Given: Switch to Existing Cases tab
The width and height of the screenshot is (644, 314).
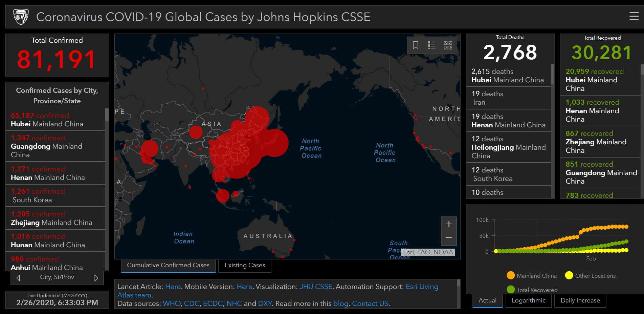Looking at the screenshot, I should tap(245, 265).
